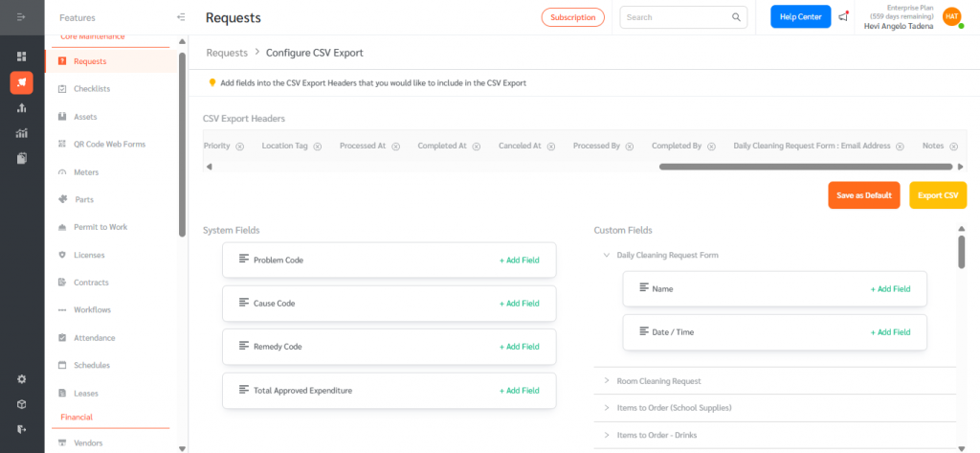Click the search magnifier icon
Image resolution: width=980 pixels, height=453 pixels.
736,17
